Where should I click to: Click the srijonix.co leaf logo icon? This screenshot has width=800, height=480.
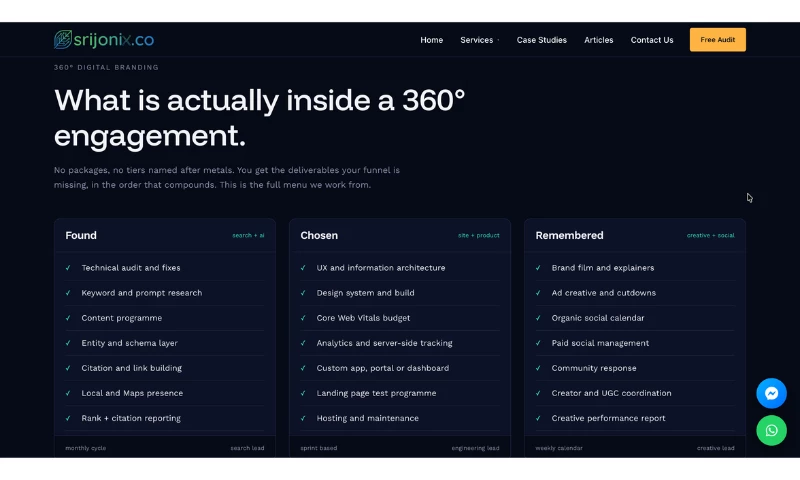pyautogui.click(x=63, y=39)
